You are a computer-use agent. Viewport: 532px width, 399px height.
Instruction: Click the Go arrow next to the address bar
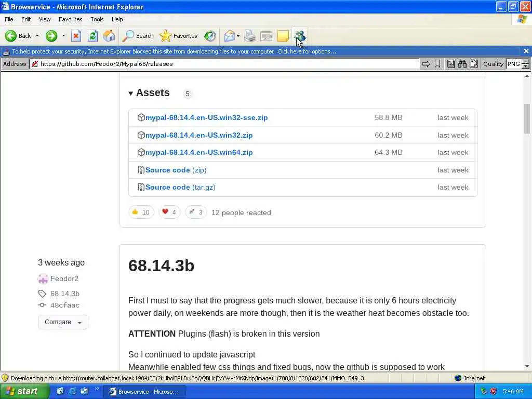pyautogui.click(x=426, y=64)
